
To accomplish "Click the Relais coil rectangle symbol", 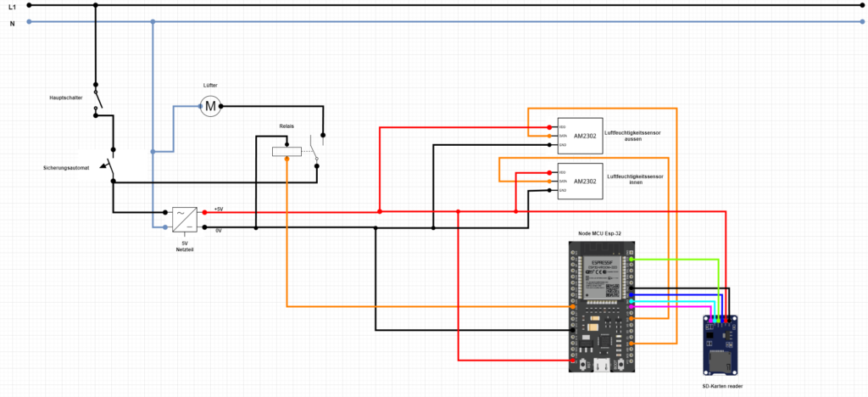I will coord(287,151).
